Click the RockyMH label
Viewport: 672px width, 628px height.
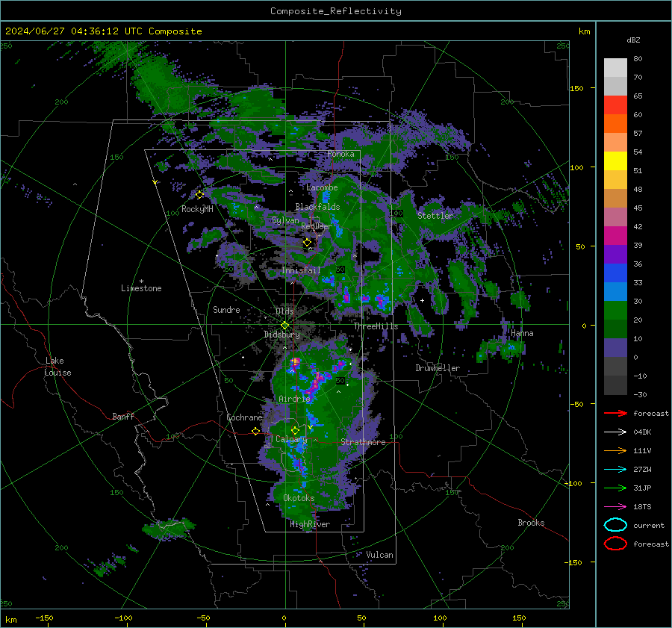197,209
